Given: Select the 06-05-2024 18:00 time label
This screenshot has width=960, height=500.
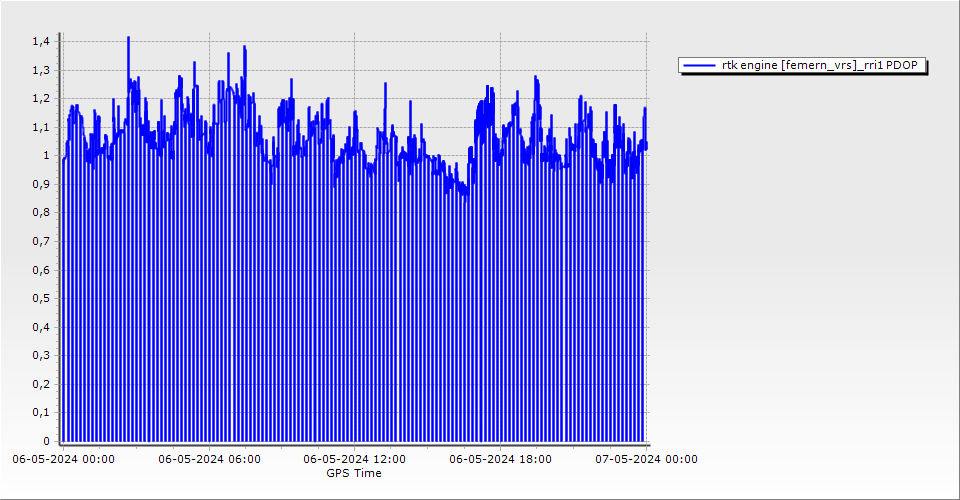Looking at the screenshot, I should pyautogui.click(x=500, y=459).
